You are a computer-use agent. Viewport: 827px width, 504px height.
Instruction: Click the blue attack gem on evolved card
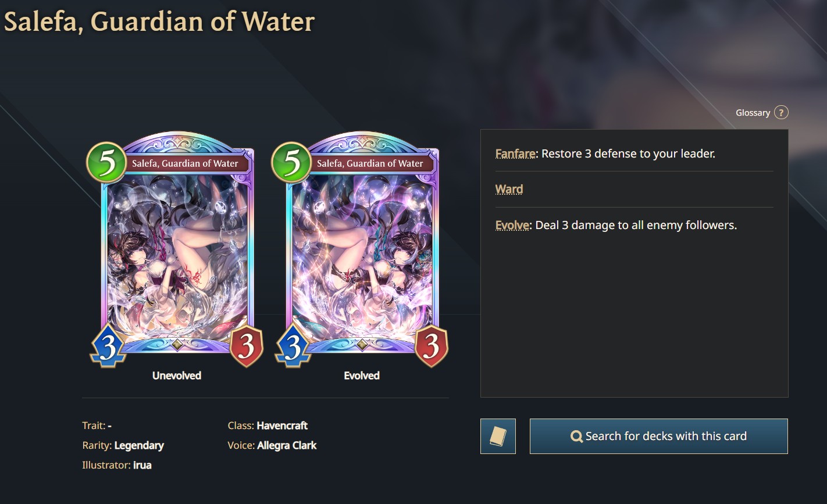point(293,346)
